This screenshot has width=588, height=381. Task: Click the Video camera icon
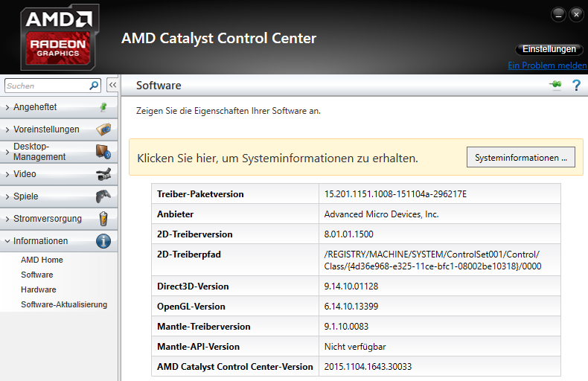103,174
